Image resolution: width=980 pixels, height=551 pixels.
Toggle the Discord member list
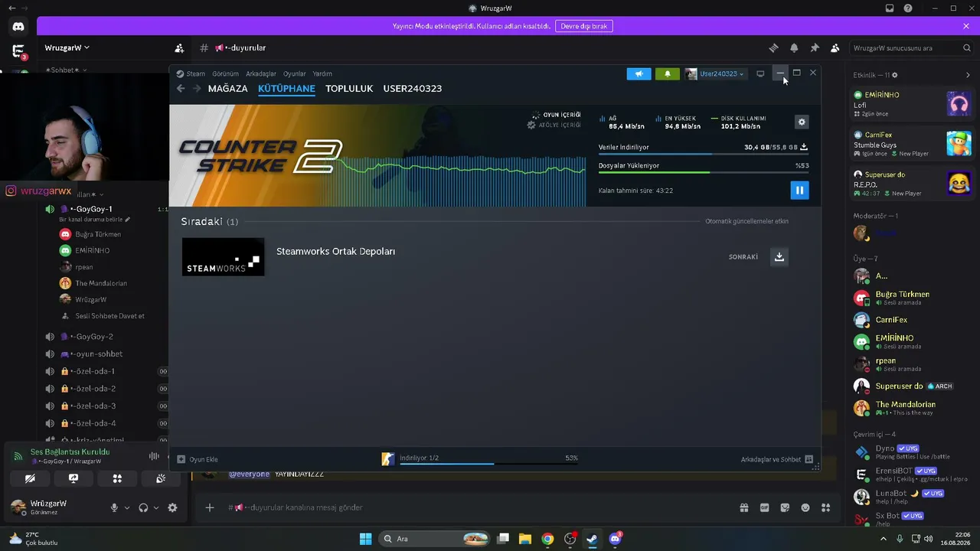835,48
